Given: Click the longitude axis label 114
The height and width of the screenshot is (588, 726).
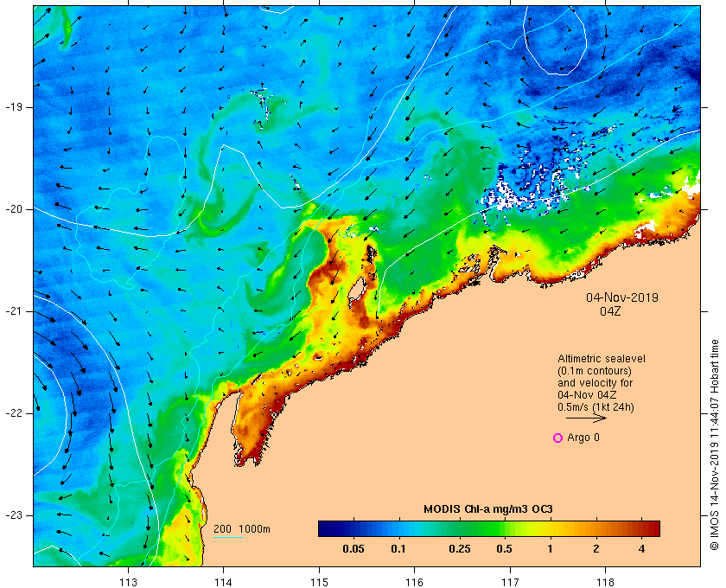Looking at the screenshot, I should [224, 583].
